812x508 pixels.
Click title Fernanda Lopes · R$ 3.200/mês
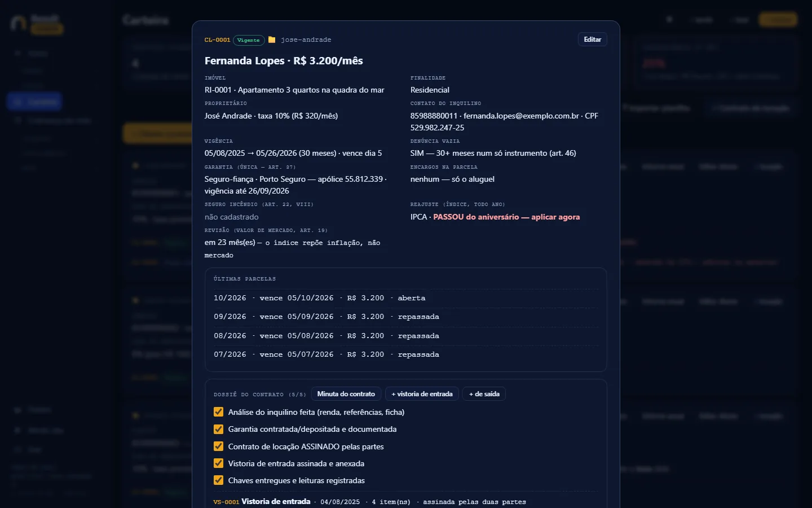coord(284,61)
